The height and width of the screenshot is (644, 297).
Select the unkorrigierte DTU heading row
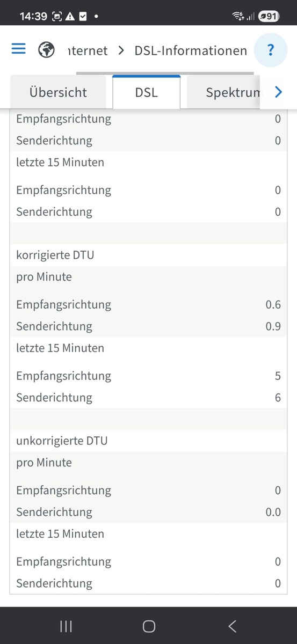(x=148, y=441)
